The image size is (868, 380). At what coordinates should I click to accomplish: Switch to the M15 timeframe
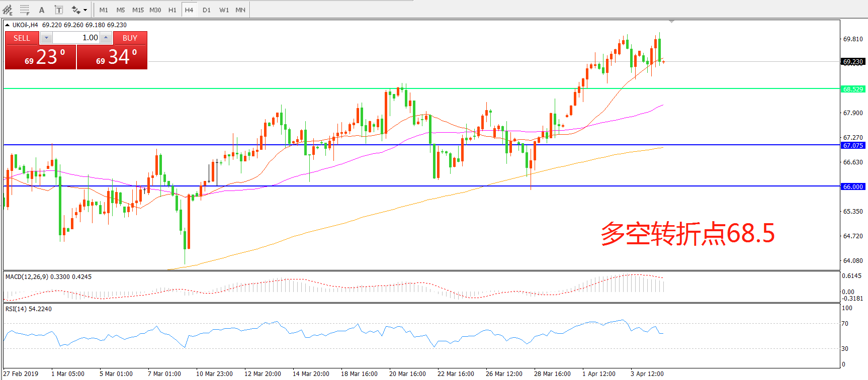[138, 10]
